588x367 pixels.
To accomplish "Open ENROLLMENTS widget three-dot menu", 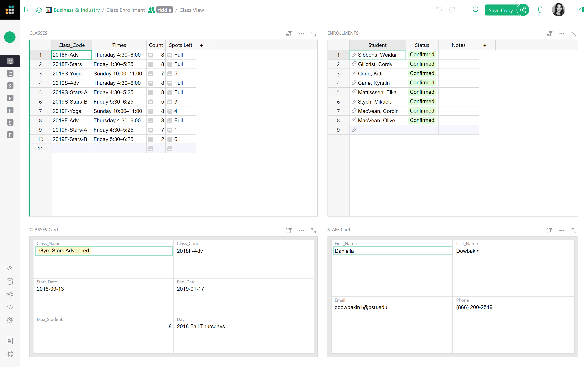I will 561,34.
